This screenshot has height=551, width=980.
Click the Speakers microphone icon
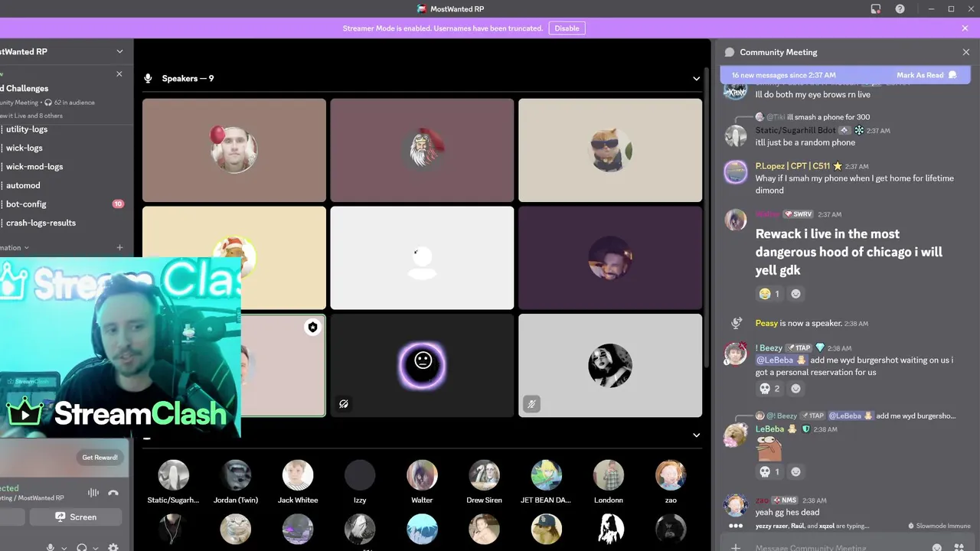(x=148, y=79)
